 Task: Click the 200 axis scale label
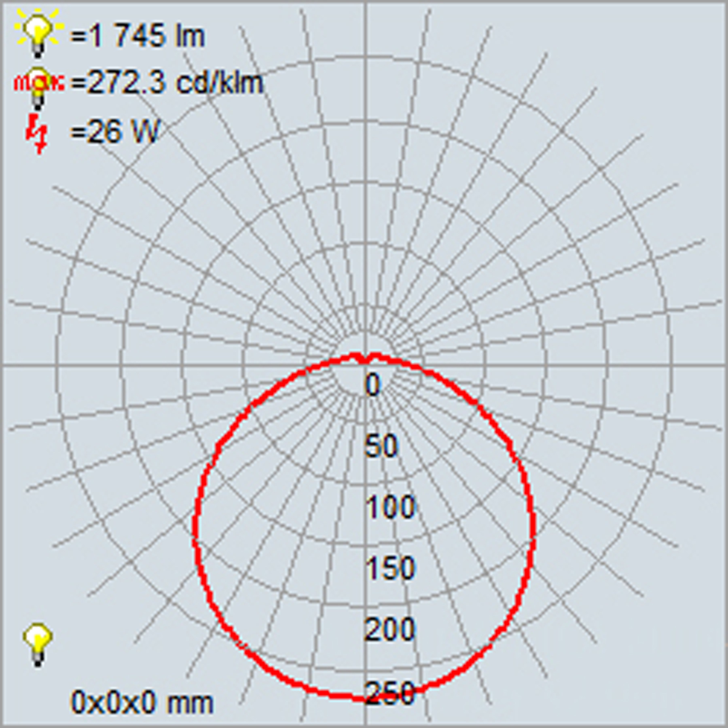point(390,629)
